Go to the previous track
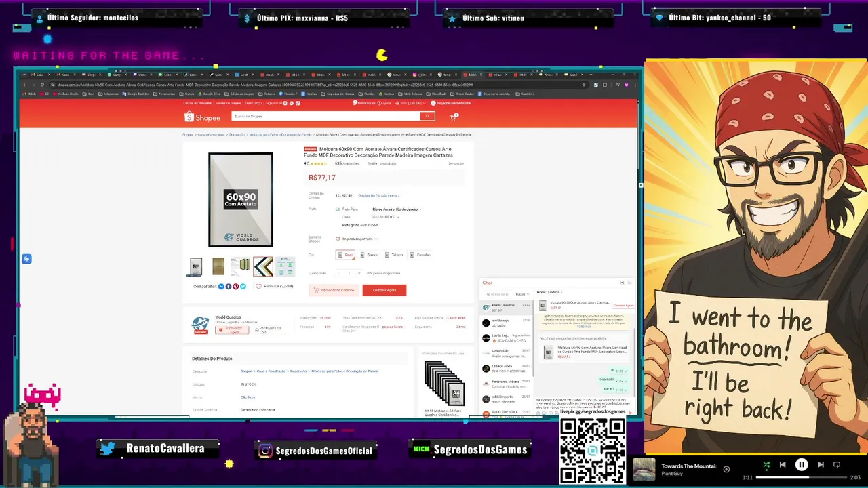The width and height of the screenshot is (868, 488). pyautogui.click(x=783, y=464)
